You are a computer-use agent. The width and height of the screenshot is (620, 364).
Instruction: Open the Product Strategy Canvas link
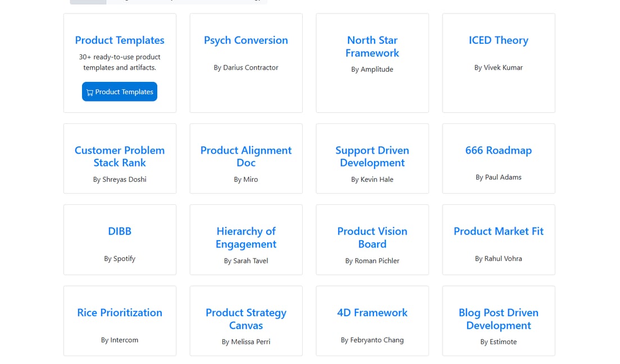tap(246, 319)
